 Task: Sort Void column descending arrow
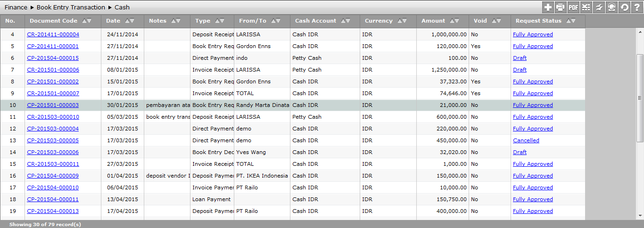499,21
